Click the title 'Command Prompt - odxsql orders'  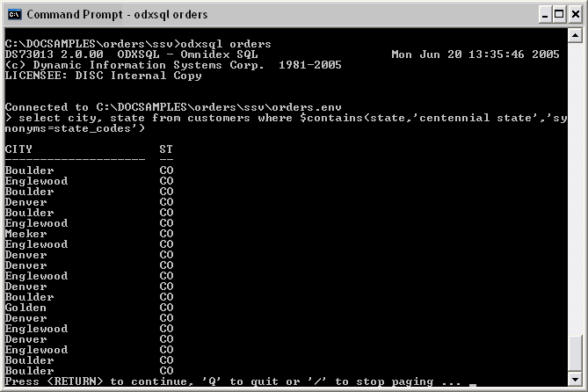pyautogui.click(x=117, y=15)
